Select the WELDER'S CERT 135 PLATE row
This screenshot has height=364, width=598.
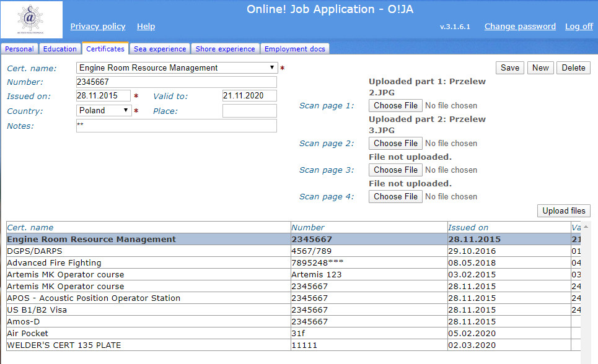pos(294,345)
